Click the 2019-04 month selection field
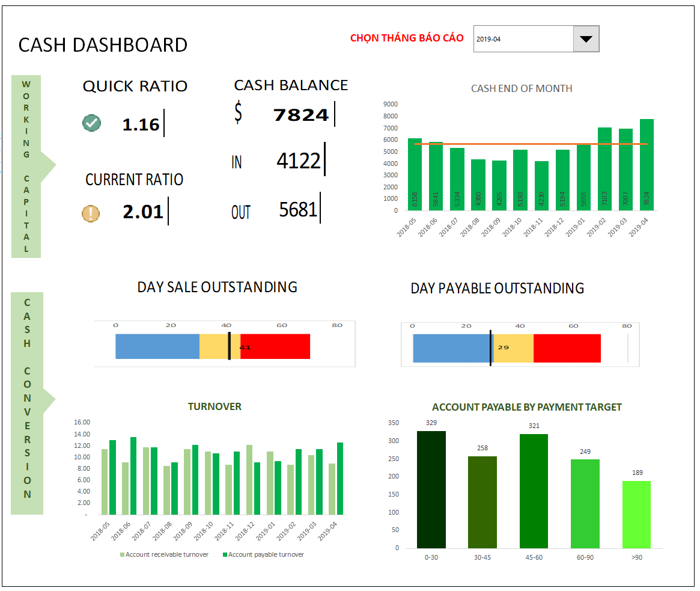This screenshot has width=700, height=591. 522,39
